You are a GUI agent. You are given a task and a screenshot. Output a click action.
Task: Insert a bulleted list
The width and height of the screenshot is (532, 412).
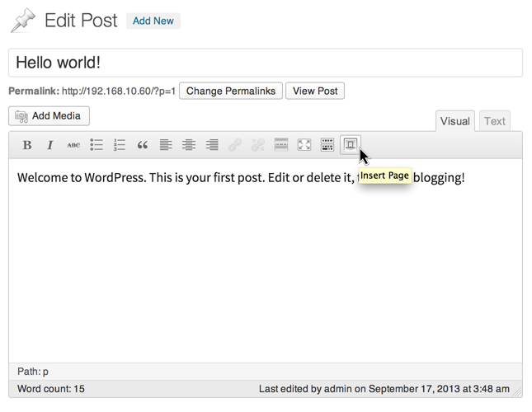click(x=97, y=145)
